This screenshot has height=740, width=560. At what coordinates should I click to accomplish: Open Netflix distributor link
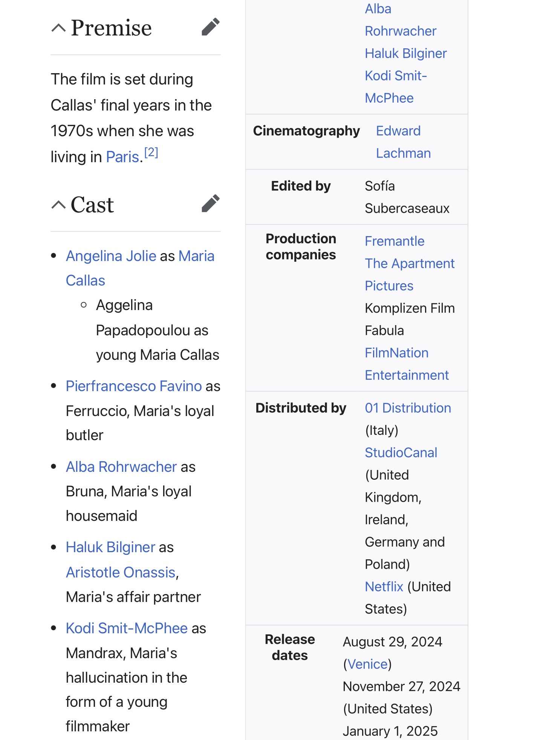[384, 586]
